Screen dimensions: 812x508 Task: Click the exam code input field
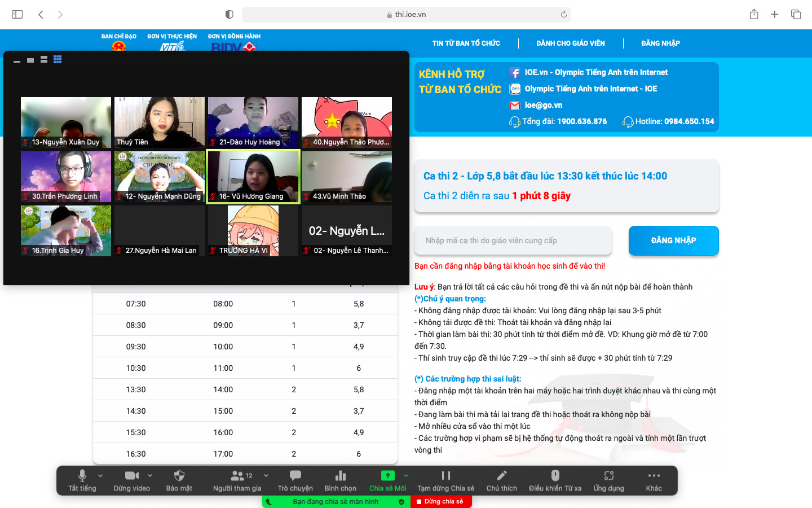coord(513,240)
